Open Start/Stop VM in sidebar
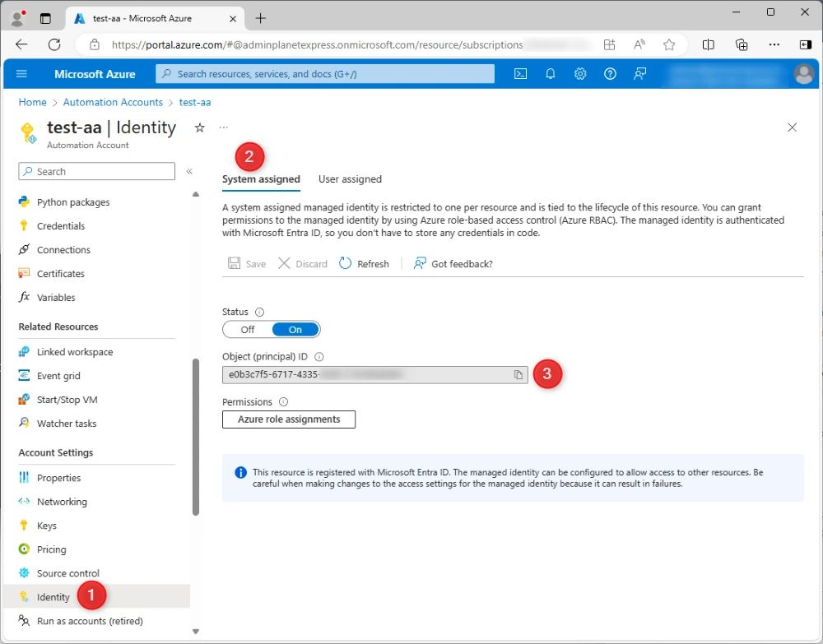The image size is (823, 644). pos(67,401)
